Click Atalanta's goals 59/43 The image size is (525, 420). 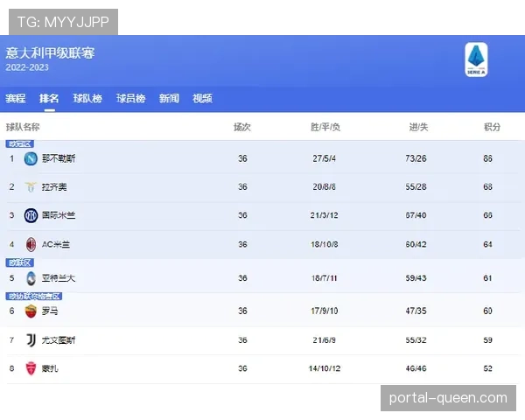(416, 278)
